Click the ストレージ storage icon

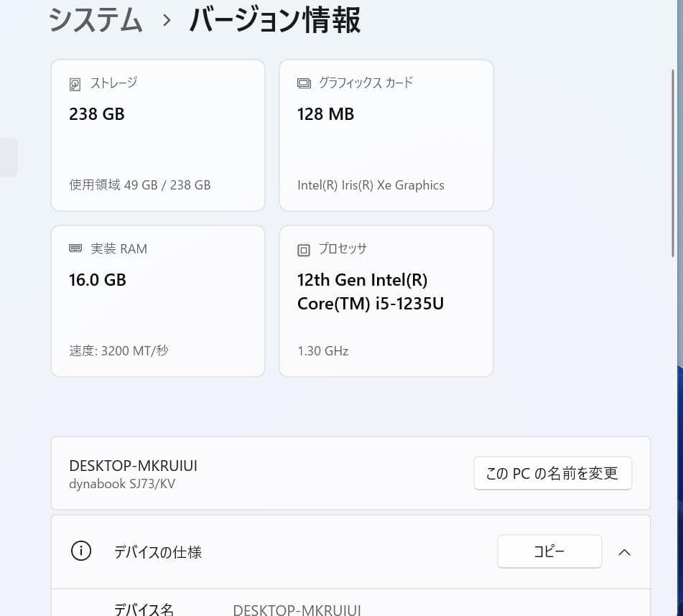click(x=75, y=83)
